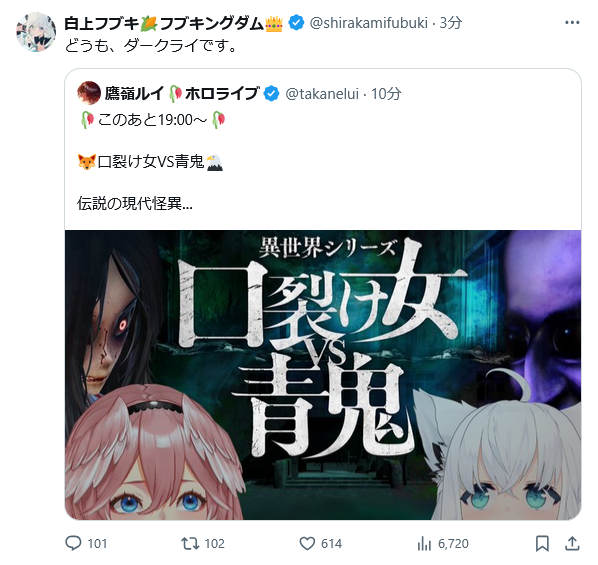Open view analytics bar chart icon
Screen dimensions: 598x565
424,543
